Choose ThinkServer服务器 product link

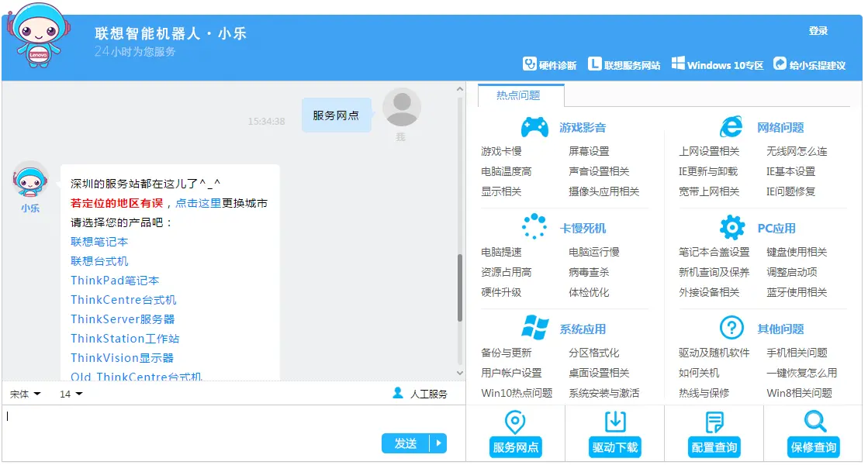pyautogui.click(x=123, y=319)
